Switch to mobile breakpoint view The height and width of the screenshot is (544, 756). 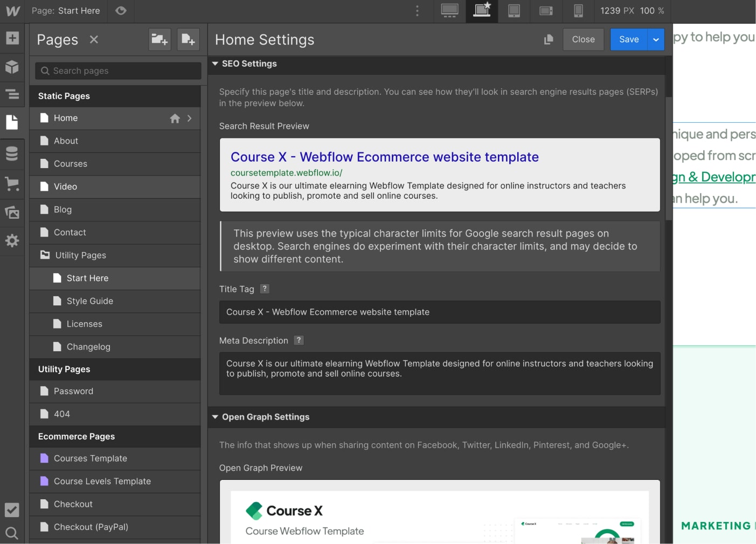coord(578,11)
